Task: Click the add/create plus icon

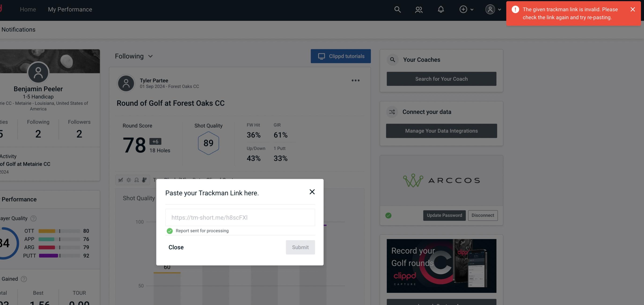Action: [462, 9]
